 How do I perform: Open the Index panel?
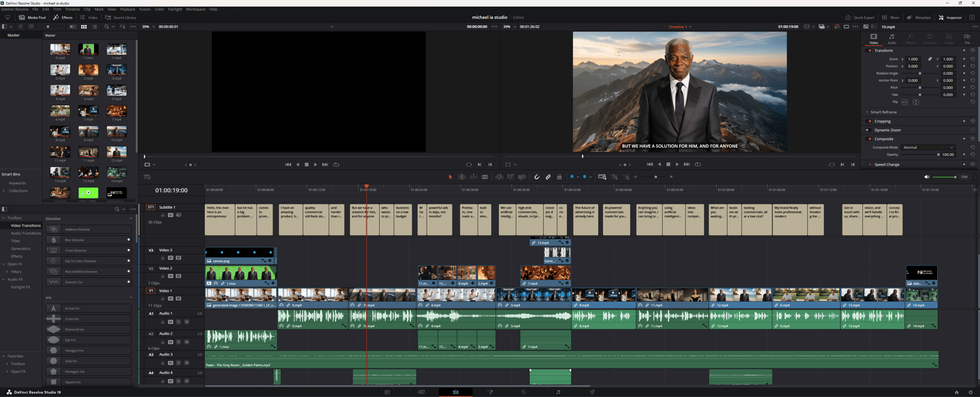click(89, 17)
